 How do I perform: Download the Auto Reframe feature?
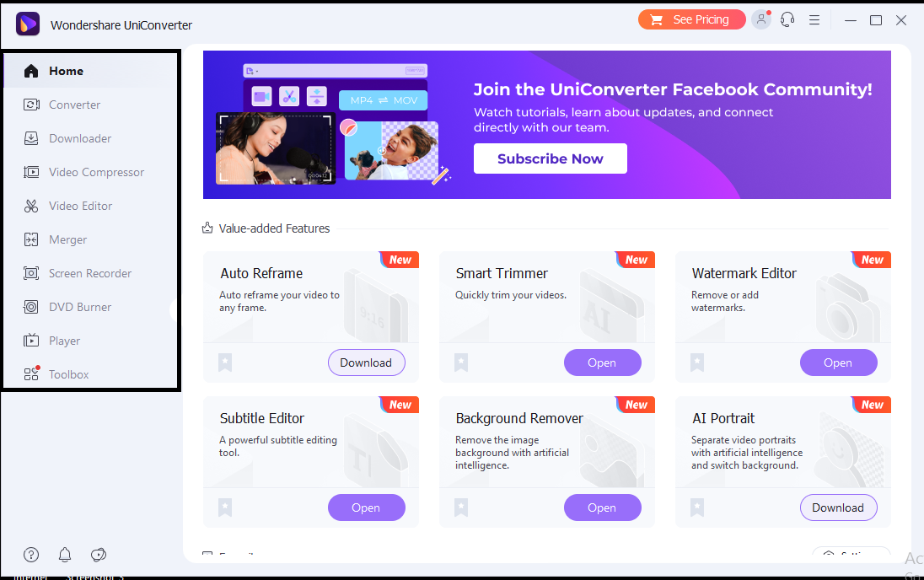click(366, 362)
